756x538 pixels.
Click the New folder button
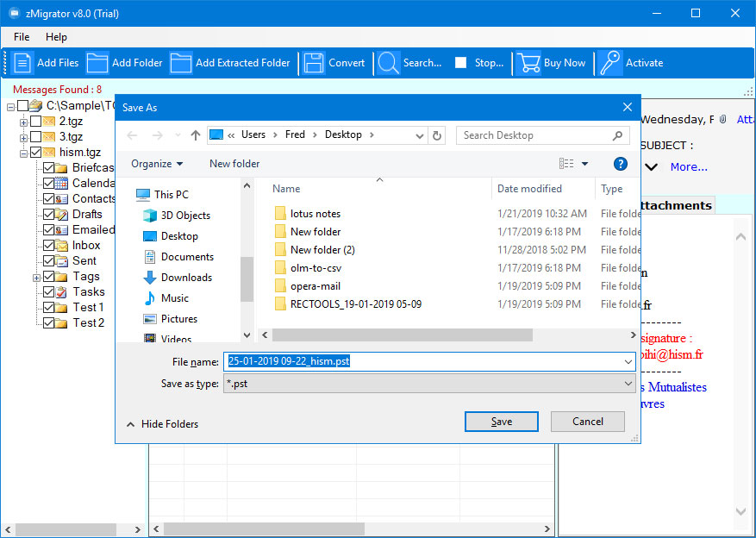tap(234, 164)
